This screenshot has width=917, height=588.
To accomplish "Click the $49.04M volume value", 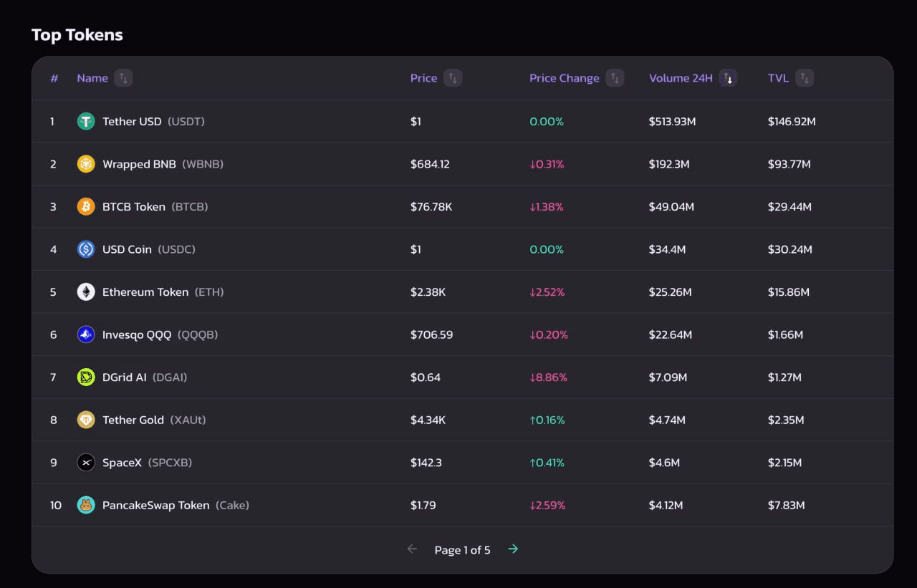I will tap(671, 207).
